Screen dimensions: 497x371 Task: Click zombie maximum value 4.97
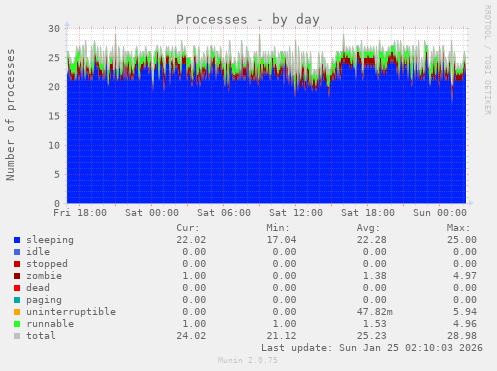point(465,276)
